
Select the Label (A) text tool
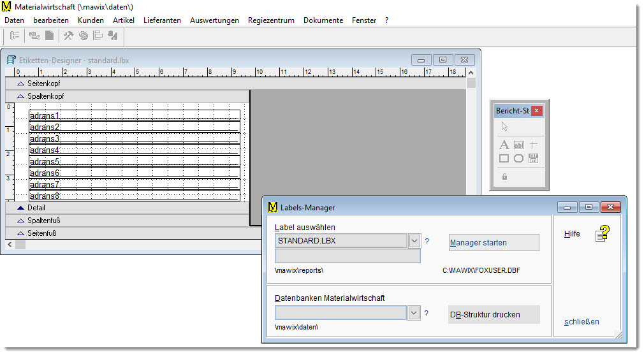[x=504, y=145]
